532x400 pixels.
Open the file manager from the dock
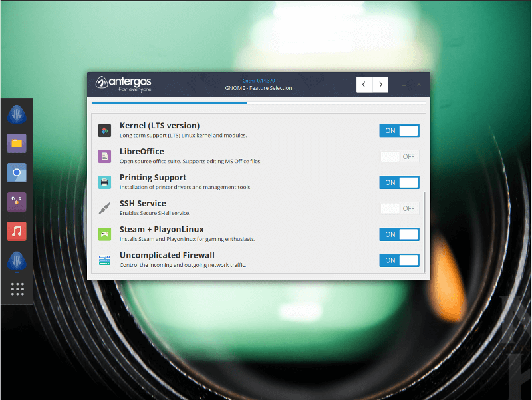click(16, 143)
